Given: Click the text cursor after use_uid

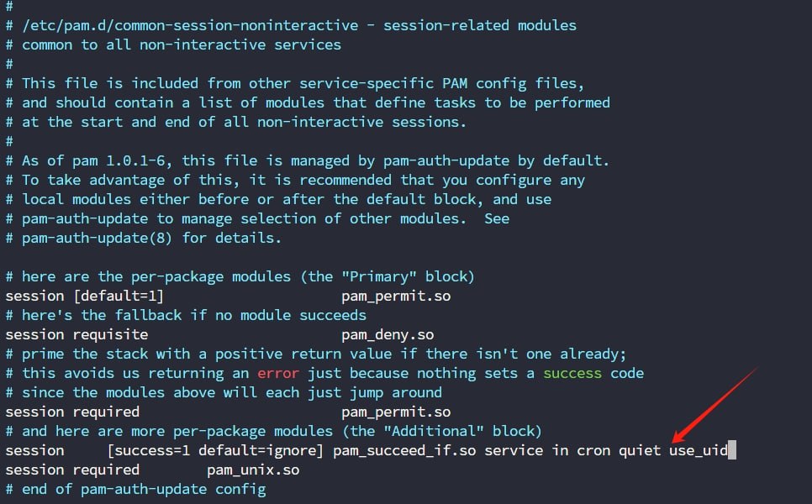Looking at the screenshot, I should pos(732,450).
